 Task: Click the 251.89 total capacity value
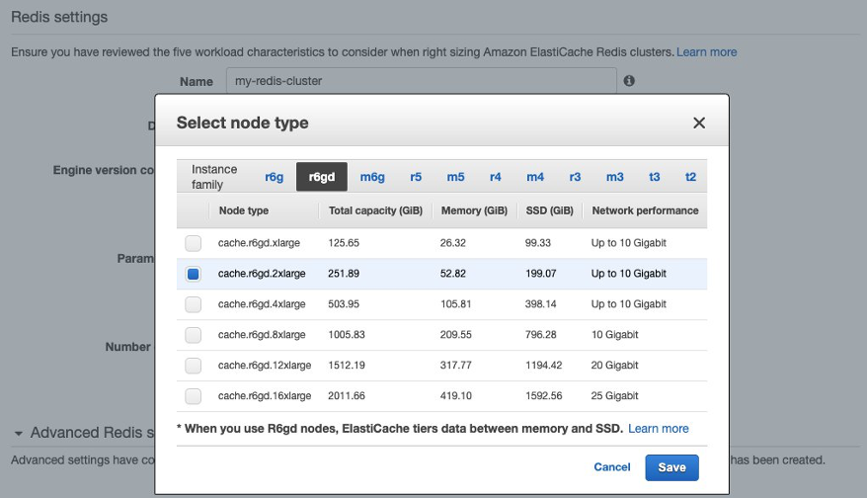pos(344,273)
